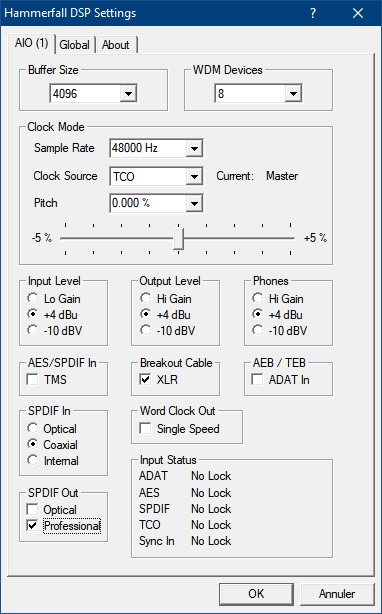This screenshot has width=382, height=614.
Task: Click the Sync In No Lock status
Action: 211,541
